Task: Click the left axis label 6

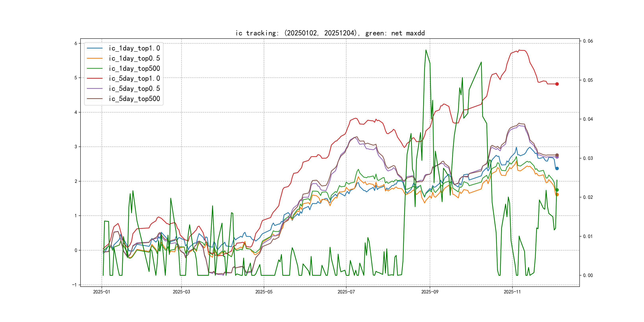Action: click(x=76, y=43)
